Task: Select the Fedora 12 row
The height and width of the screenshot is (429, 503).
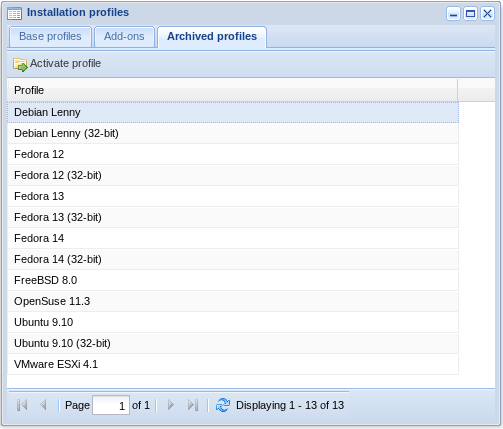Action: click(x=233, y=154)
